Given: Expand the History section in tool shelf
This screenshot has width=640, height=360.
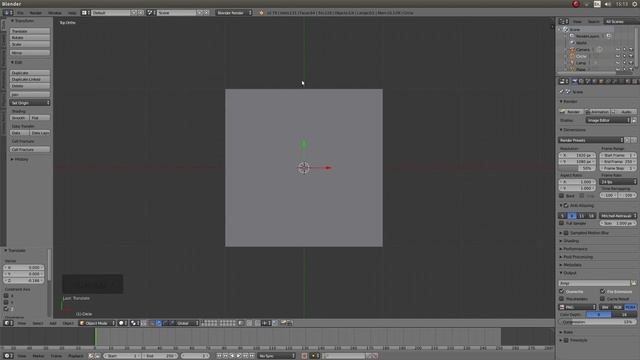Looking at the screenshot, I should 20,159.
